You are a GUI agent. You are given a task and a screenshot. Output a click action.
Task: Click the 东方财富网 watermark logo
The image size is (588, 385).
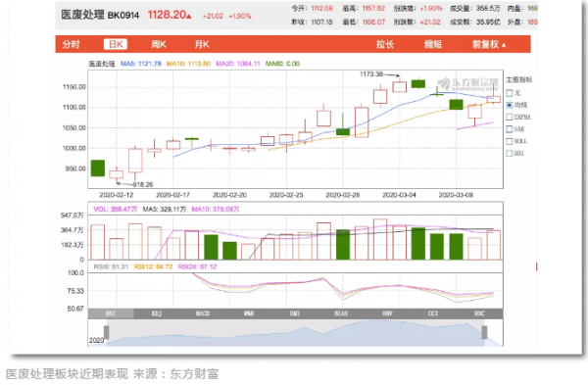point(468,83)
